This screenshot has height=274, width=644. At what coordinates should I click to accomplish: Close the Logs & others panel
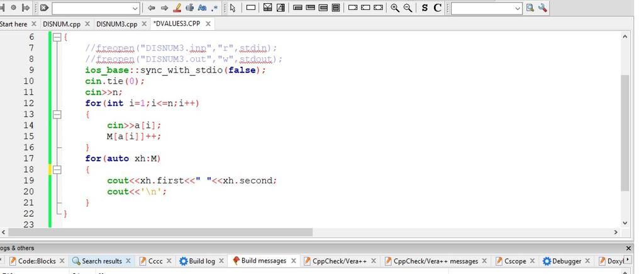[628, 248]
